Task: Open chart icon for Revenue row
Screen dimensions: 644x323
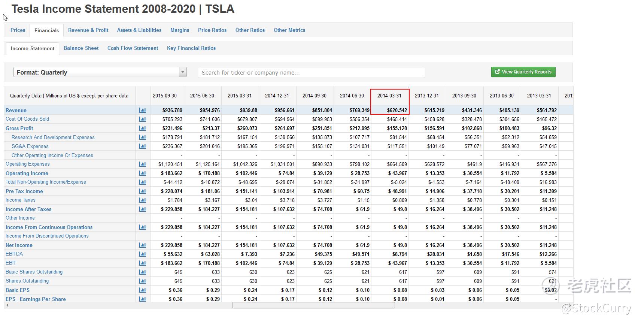Action: coord(142,110)
